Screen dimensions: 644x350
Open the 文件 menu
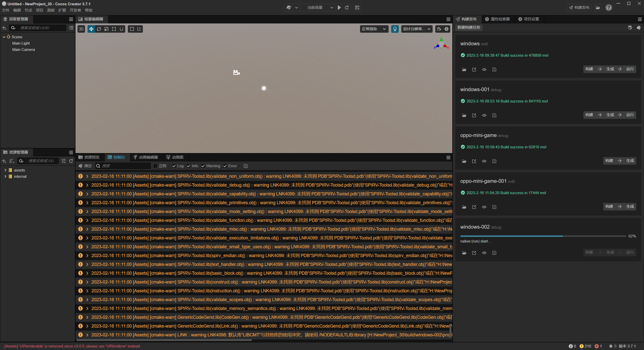coord(6,10)
